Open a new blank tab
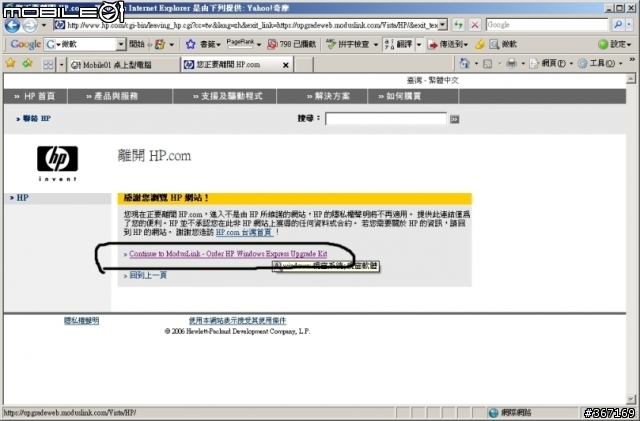The width and height of the screenshot is (640, 421). click(304, 65)
